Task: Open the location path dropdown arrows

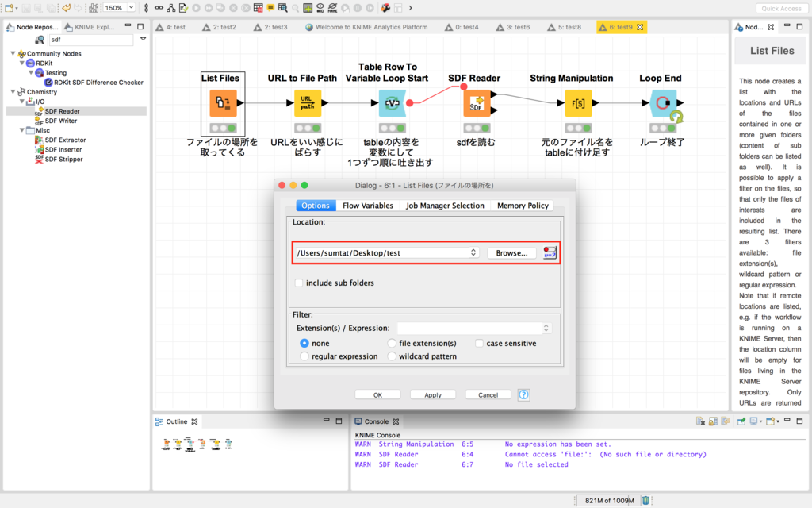Action: click(x=473, y=252)
